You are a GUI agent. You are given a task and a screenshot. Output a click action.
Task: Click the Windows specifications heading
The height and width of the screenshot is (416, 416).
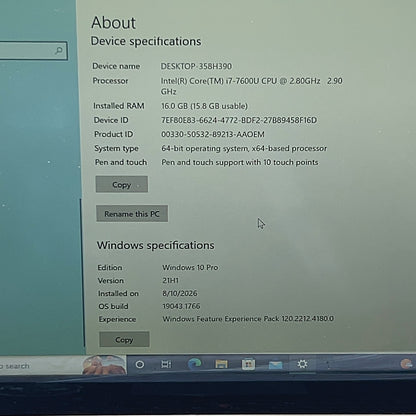(x=156, y=245)
